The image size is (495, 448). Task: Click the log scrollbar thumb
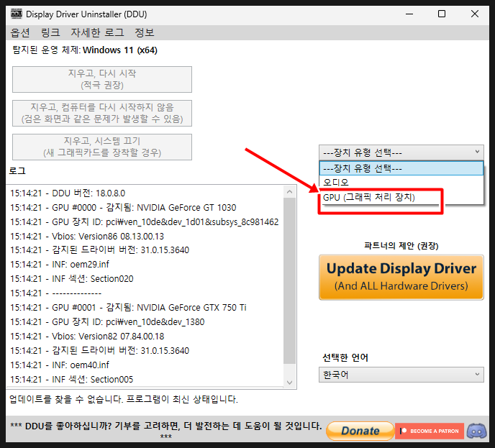(x=289, y=280)
